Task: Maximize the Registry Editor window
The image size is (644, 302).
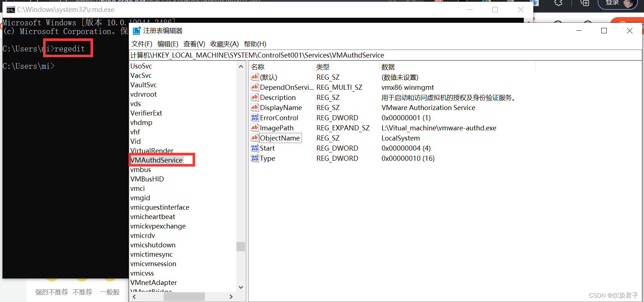Action: click(x=604, y=31)
